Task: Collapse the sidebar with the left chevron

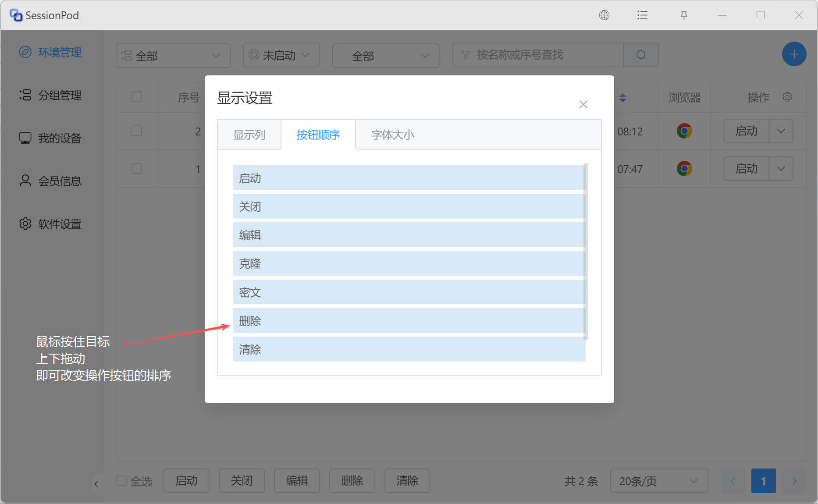Action: point(96,484)
